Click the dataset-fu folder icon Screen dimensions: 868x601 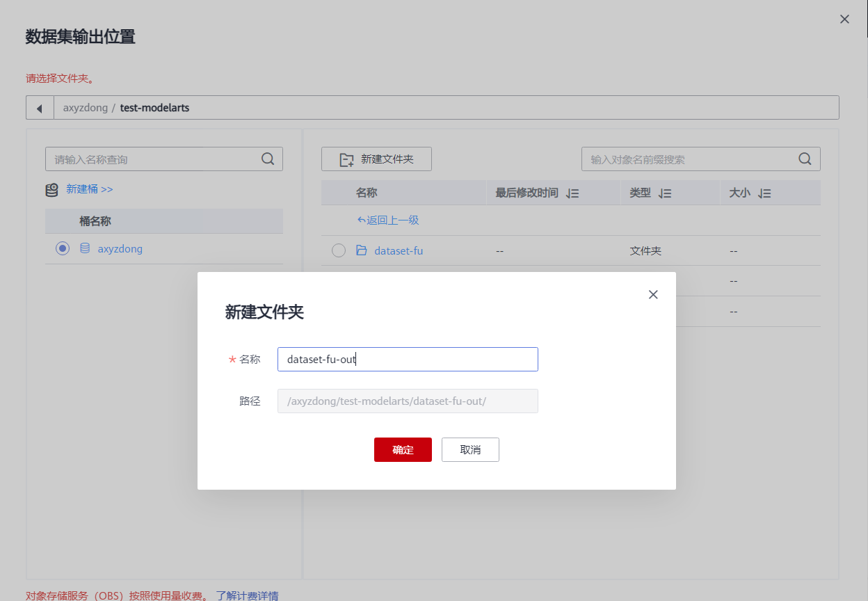coord(362,250)
